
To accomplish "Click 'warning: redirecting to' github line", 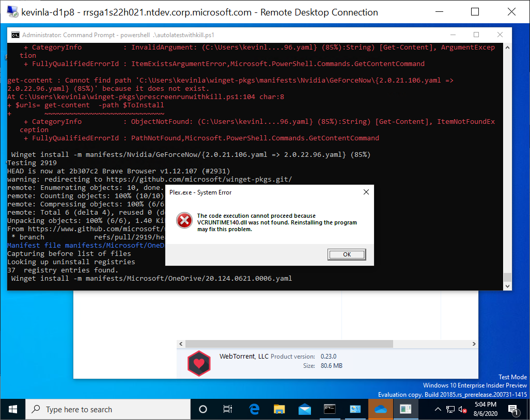I will (x=149, y=179).
